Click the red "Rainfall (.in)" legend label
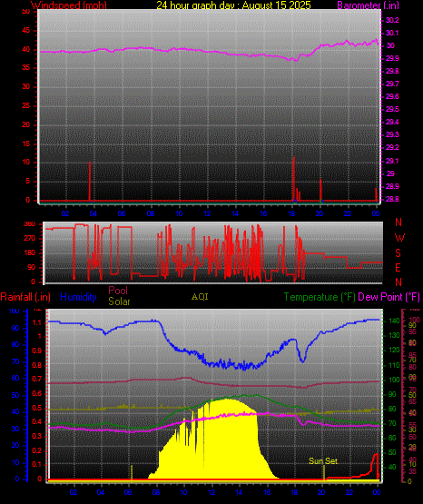Viewport: 423px width, 504px height. (x=25, y=297)
